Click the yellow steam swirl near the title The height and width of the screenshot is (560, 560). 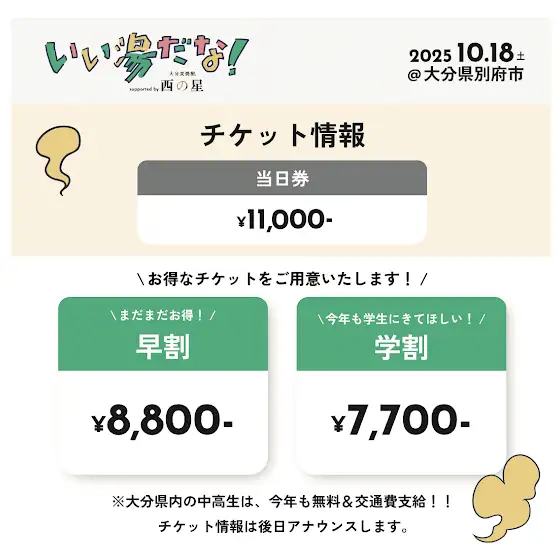click(58, 160)
